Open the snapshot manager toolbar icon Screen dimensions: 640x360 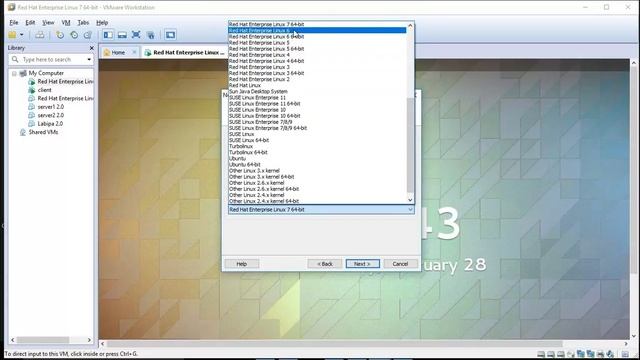pos(87,35)
